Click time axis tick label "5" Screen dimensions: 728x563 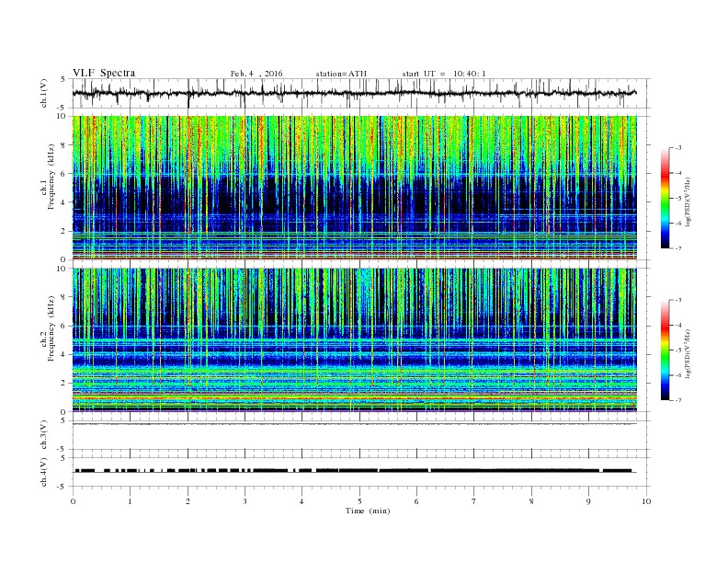(359, 501)
